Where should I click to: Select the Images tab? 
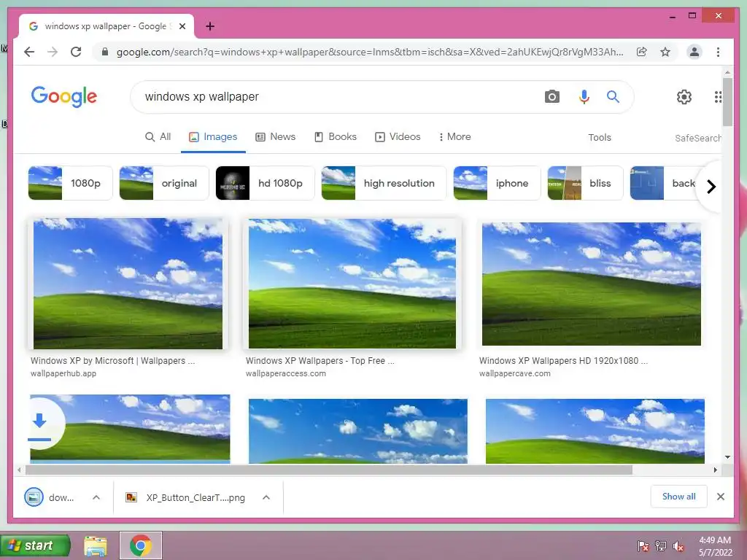213,136
